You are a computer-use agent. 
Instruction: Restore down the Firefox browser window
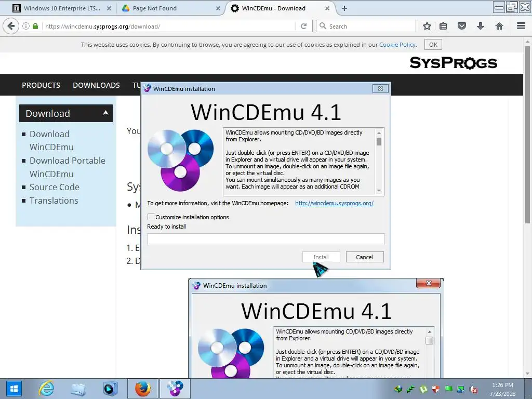(x=512, y=7)
